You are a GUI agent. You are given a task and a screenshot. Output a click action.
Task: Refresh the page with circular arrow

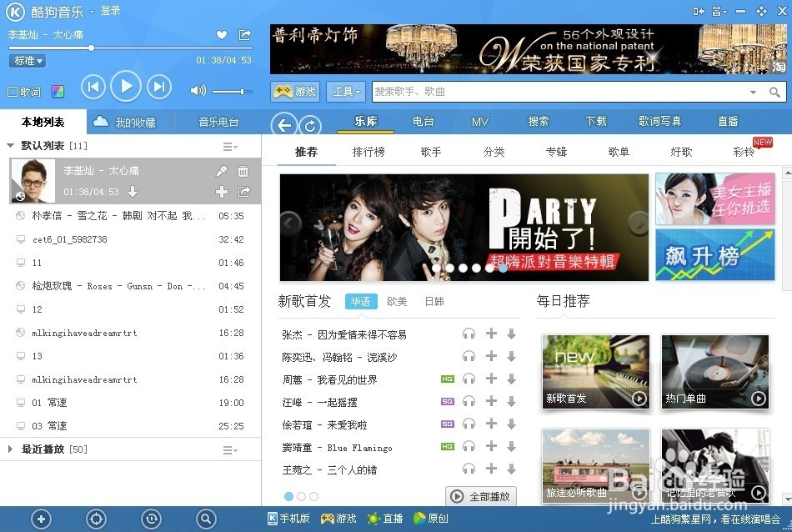point(310,125)
